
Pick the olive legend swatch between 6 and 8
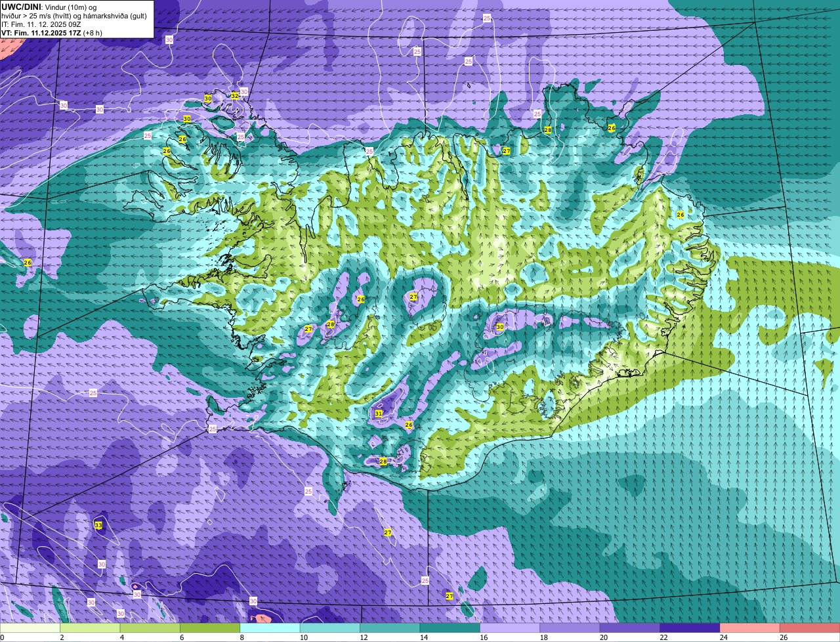[210, 628]
